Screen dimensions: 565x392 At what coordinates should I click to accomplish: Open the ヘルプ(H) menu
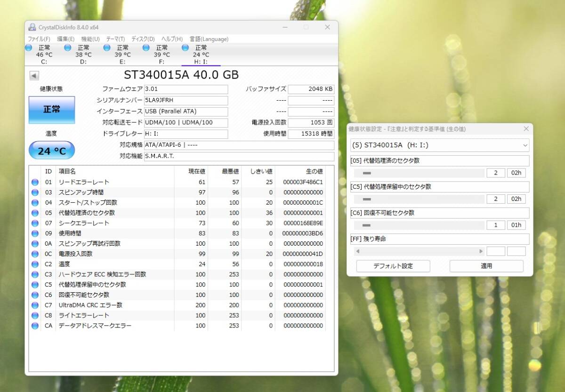pyautogui.click(x=172, y=39)
